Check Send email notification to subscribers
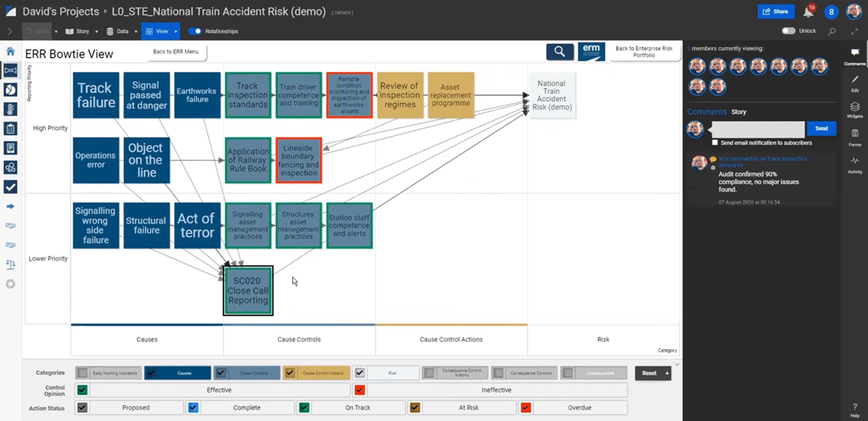This screenshot has width=868, height=421. (715, 141)
